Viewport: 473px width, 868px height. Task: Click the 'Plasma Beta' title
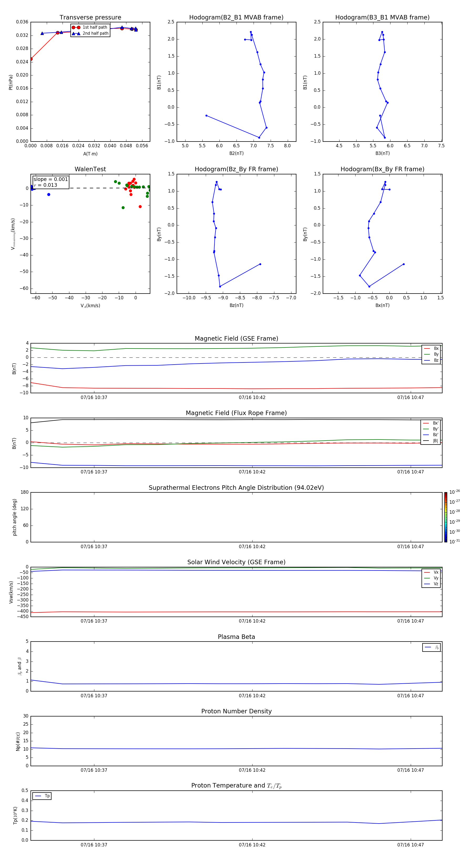point(236,637)
